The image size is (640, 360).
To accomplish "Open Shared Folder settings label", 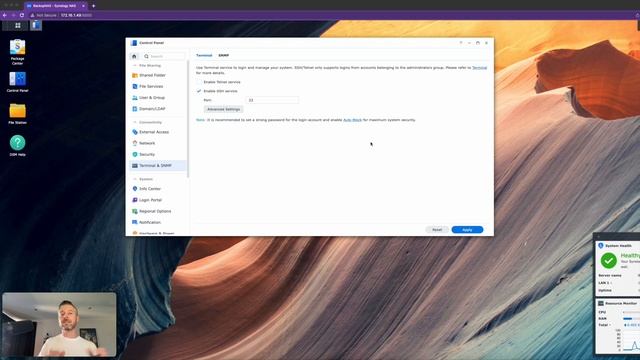I will [x=152, y=76].
